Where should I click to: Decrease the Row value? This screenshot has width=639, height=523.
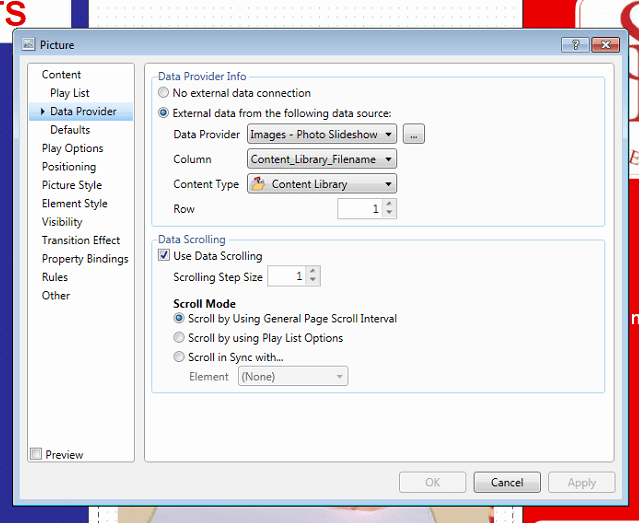(389, 213)
